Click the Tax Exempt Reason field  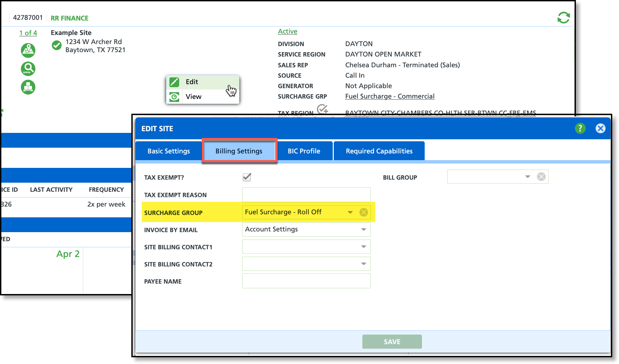pyautogui.click(x=306, y=195)
